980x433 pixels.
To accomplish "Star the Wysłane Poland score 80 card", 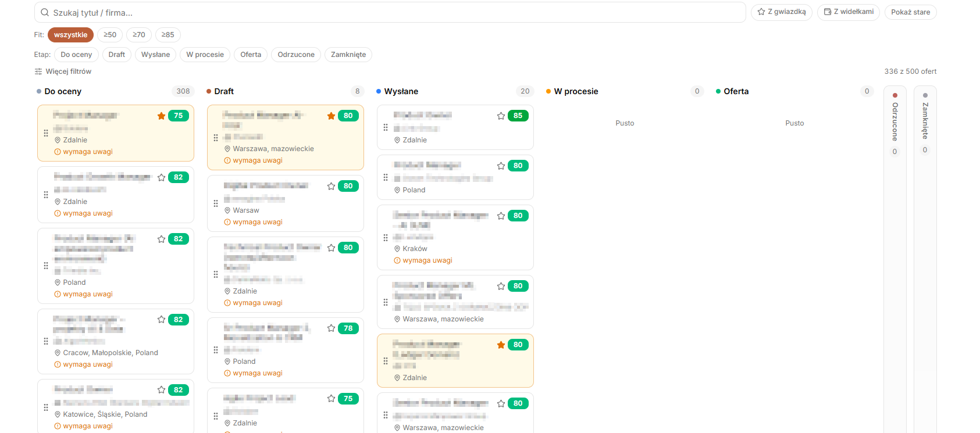I will (501, 166).
